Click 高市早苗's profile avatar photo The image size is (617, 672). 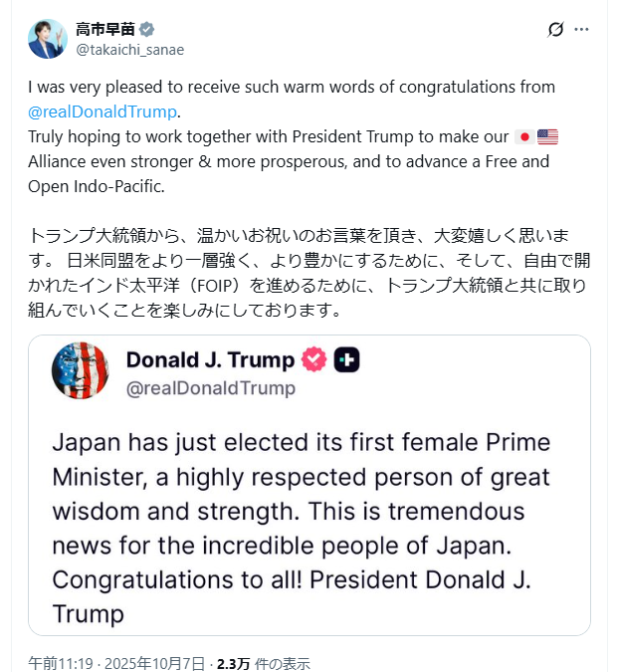[x=47, y=39]
